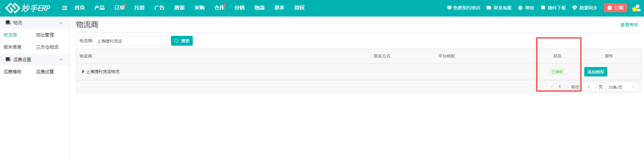Click the 已授权 status tag
644x160 pixels.
click(x=557, y=72)
